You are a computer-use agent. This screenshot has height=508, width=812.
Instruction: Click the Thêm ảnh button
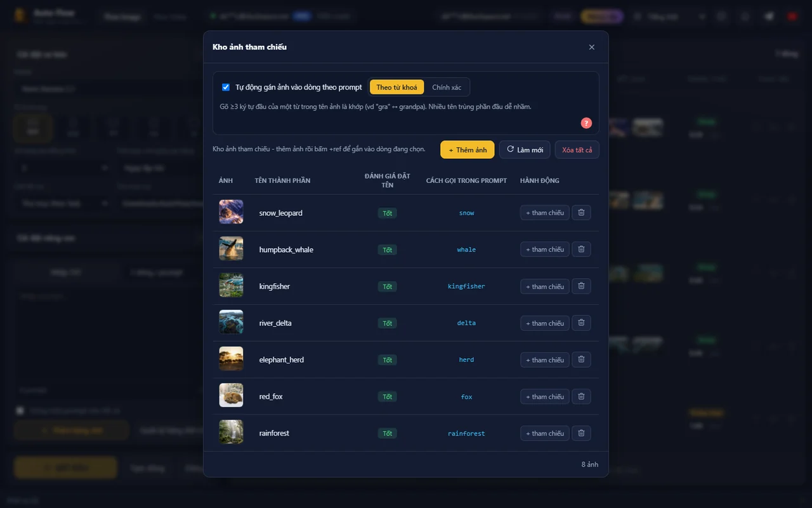tap(468, 150)
